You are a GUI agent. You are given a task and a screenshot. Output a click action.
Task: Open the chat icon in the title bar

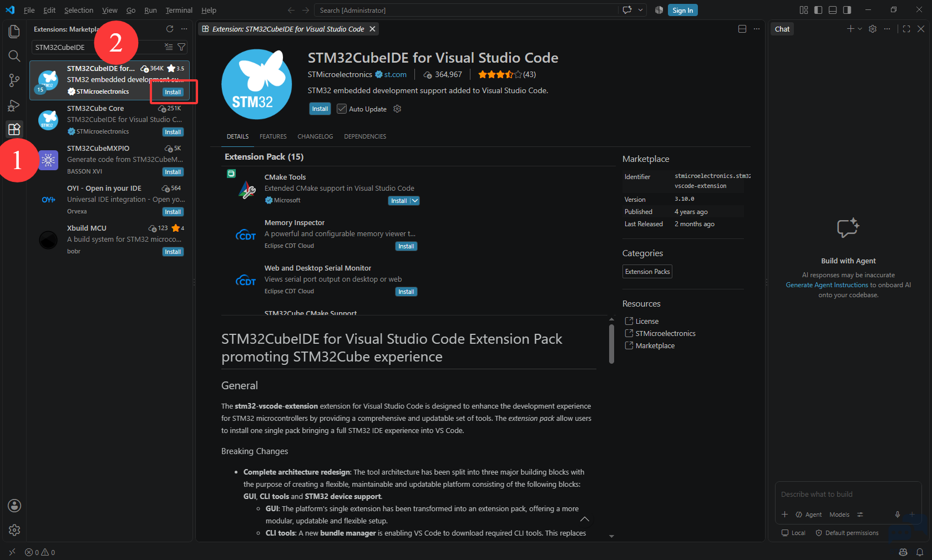point(627,10)
